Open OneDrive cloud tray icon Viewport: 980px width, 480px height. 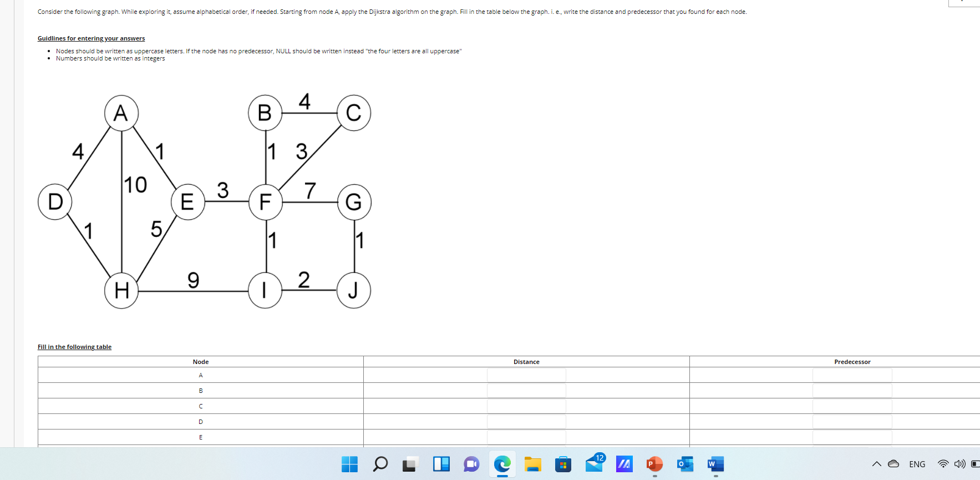coord(893,464)
